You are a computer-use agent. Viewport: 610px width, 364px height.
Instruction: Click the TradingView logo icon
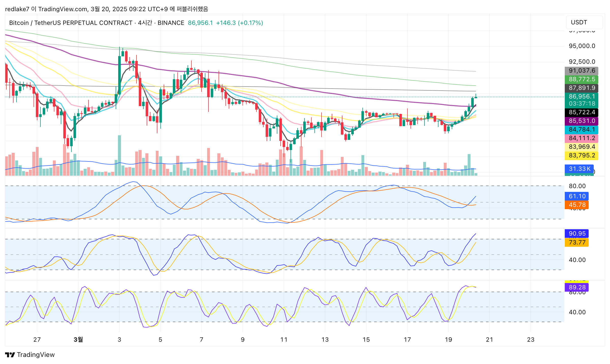tap(10, 355)
